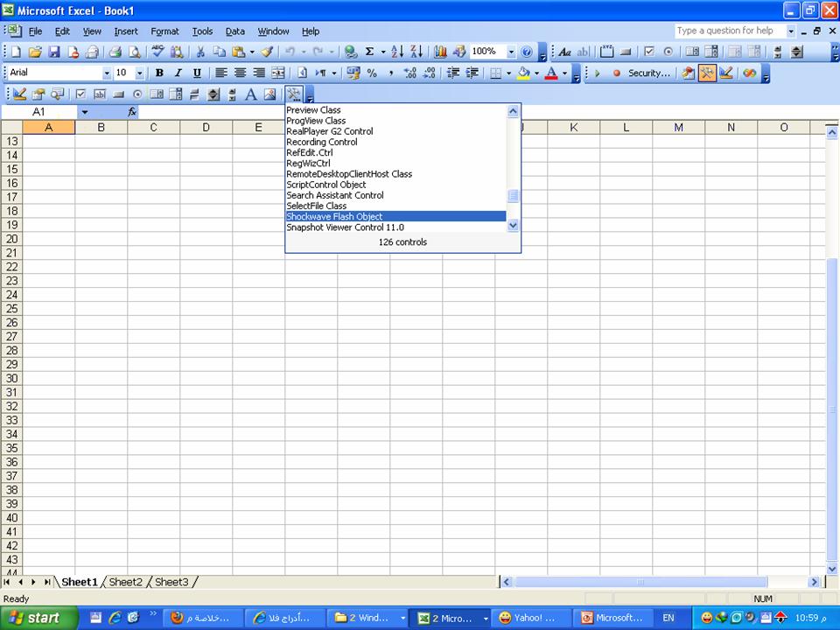Toggle Bold formatting
This screenshot has height=630, width=840.
tap(159, 73)
